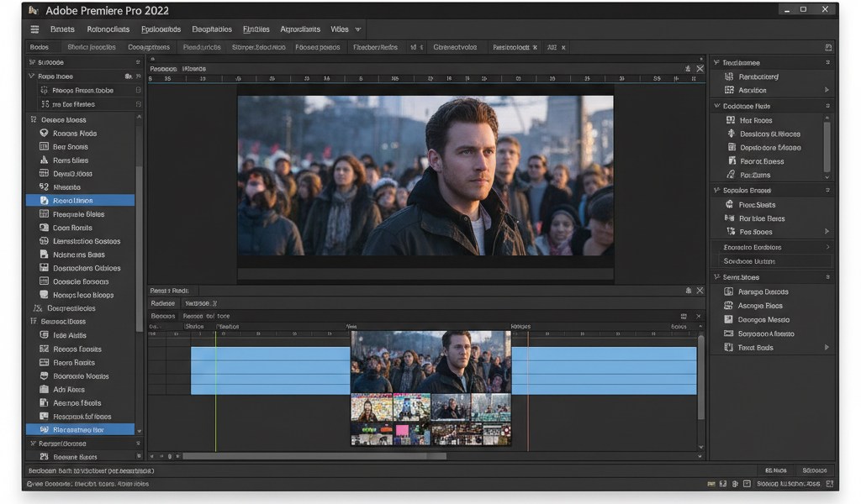This screenshot has width=861, height=504.
Task: Click the icon beside Adn Reers
Action: pos(44,389)
